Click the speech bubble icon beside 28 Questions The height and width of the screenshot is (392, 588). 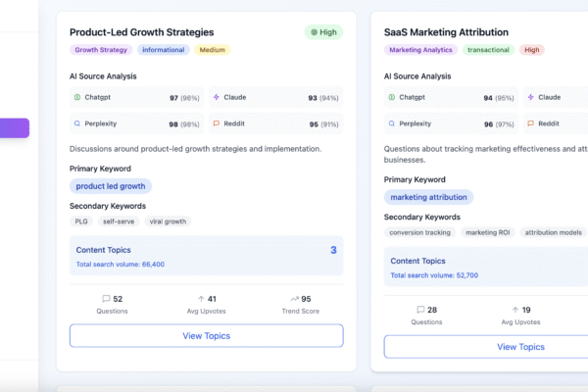coord(420,310)
